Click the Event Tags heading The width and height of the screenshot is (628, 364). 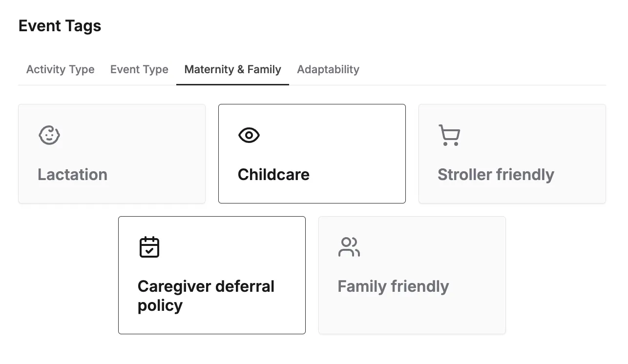pos(60,26)
